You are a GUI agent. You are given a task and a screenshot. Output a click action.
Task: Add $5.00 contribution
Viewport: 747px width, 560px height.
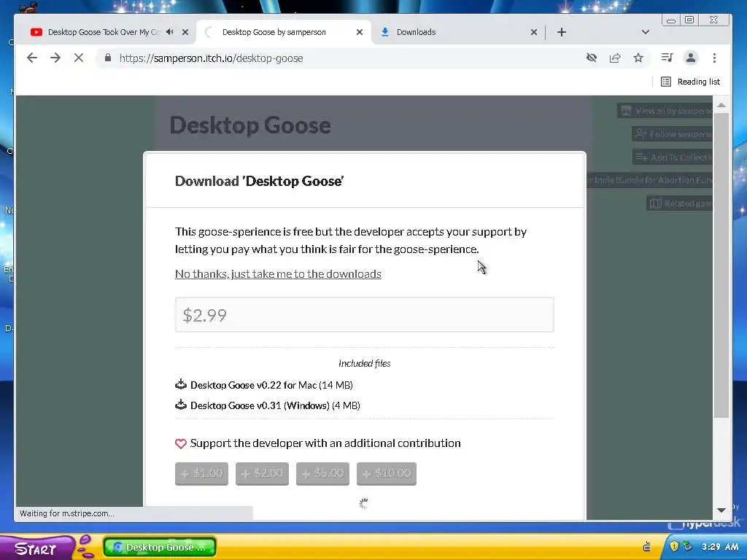(x=322, y=473)
